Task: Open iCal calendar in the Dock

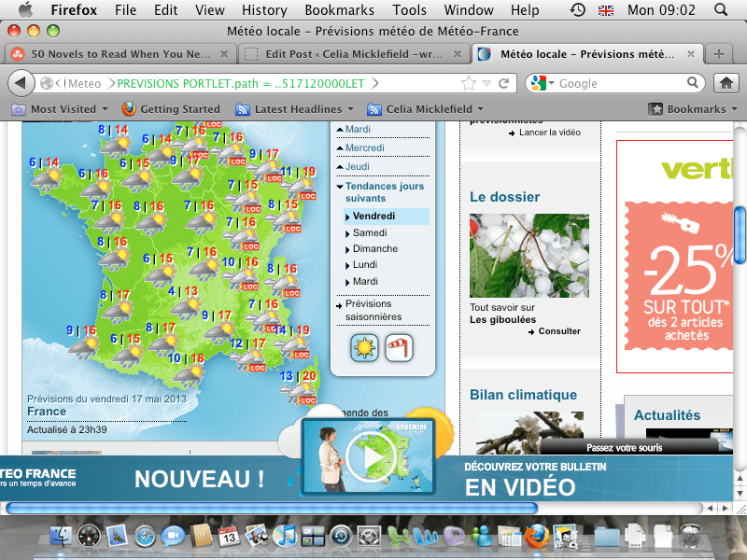Action: pos(229,537)
